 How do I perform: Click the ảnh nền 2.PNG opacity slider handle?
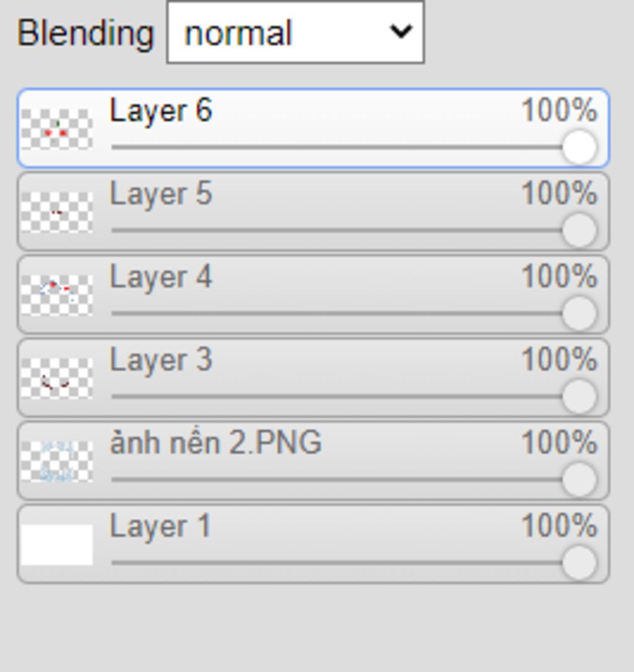579,479
